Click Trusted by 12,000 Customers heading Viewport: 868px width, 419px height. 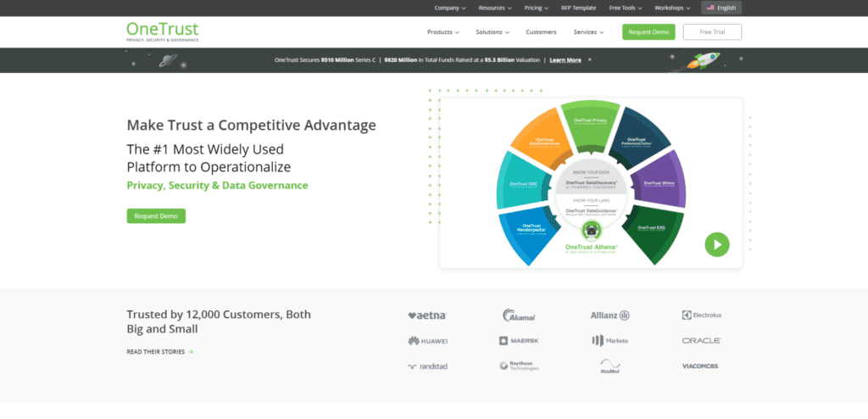[219, 322]
